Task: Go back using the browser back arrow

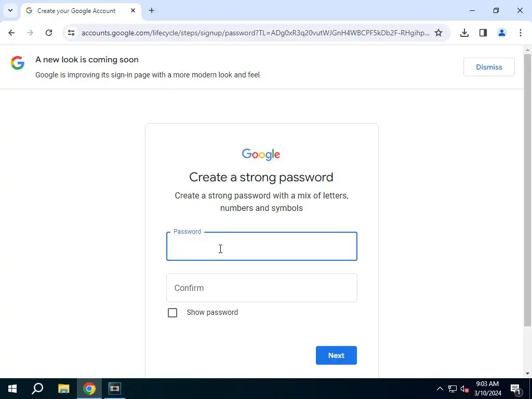Action: [x=11, y=33]
